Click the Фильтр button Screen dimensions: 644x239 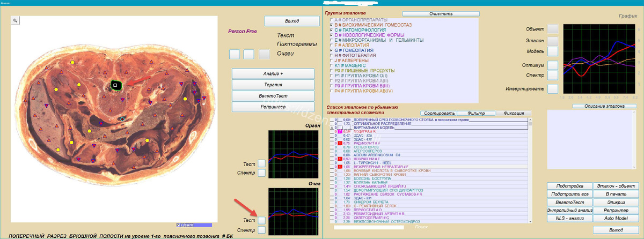[x=476, y=113]
